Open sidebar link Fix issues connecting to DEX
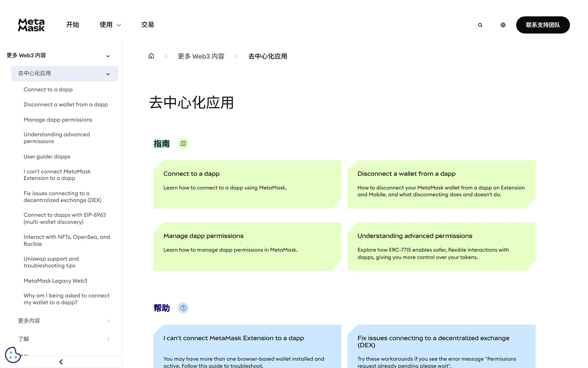The height and width of the screenshot is (368, 588). pyautogui.click(x=63, y=197)
